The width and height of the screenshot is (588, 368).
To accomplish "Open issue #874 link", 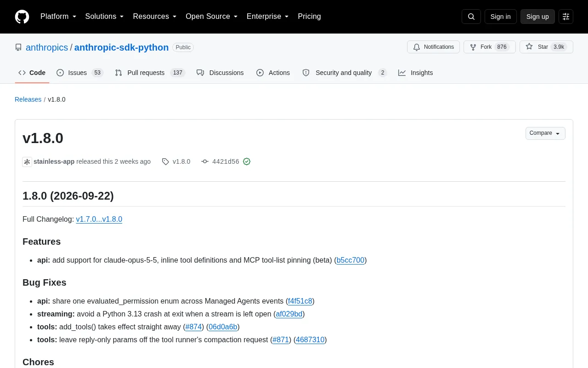I will [194, 327].
